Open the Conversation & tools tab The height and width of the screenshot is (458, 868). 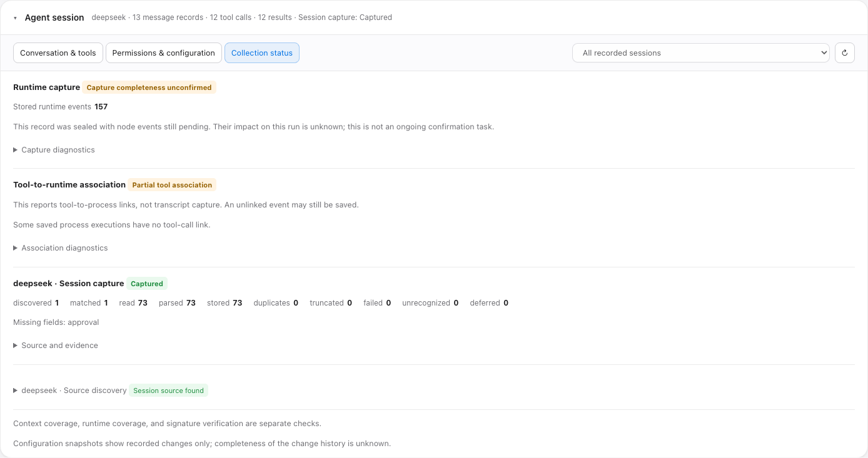point(58,53)
